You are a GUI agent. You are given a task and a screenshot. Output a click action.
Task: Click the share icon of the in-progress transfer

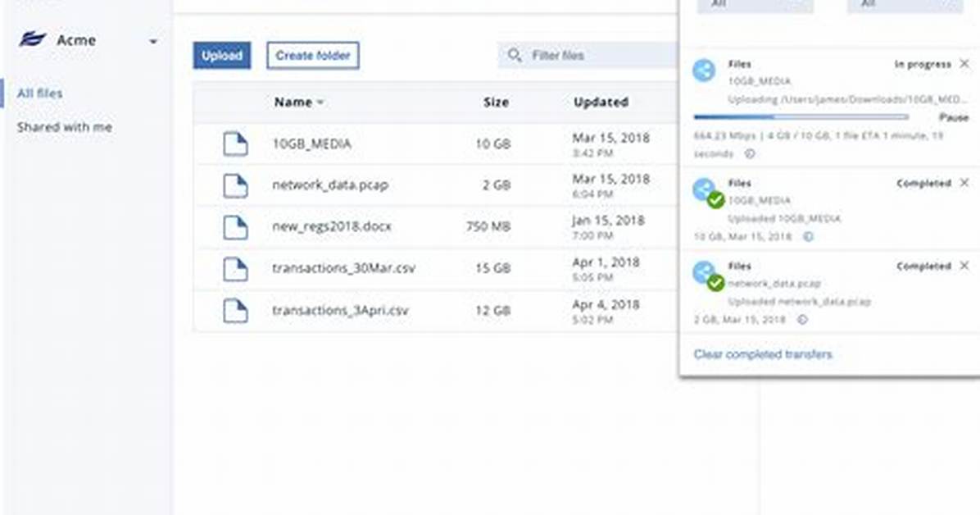705,70
